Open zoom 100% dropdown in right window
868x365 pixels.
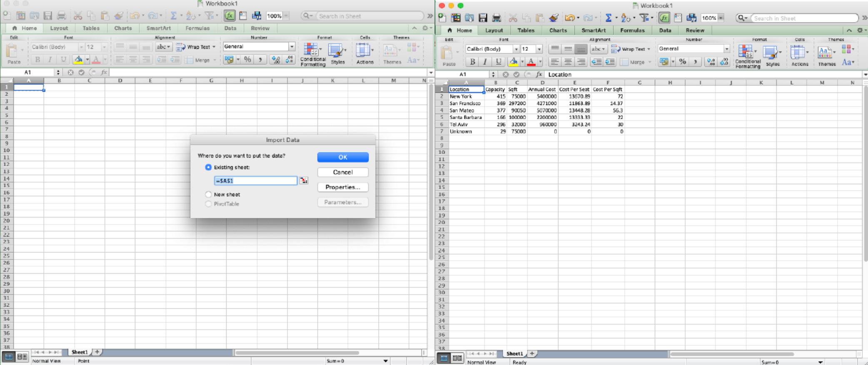coord(721,18)
